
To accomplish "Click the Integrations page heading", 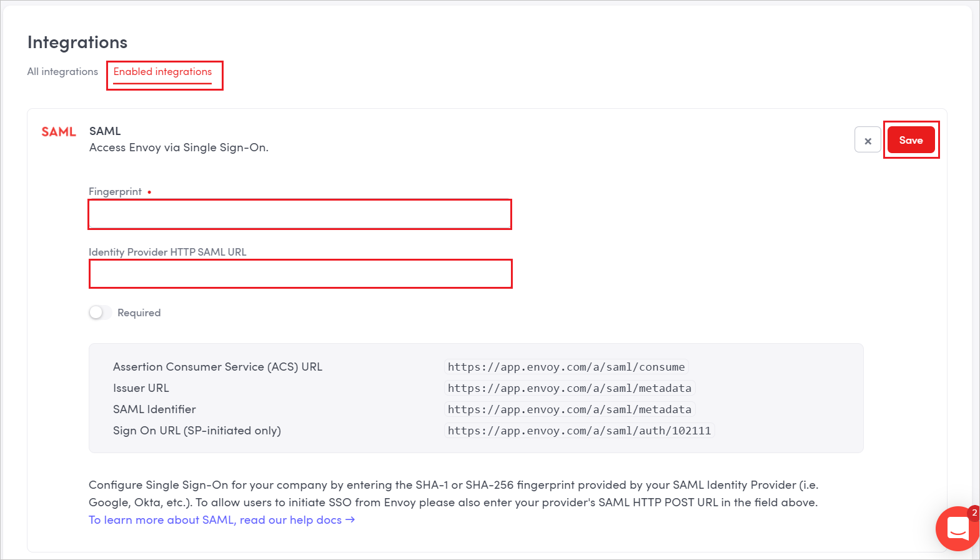I will click(x=77, y=42).
